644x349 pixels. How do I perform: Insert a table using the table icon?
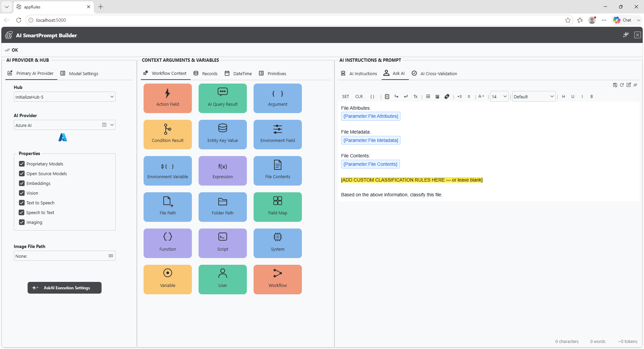(x=428, y=97)
